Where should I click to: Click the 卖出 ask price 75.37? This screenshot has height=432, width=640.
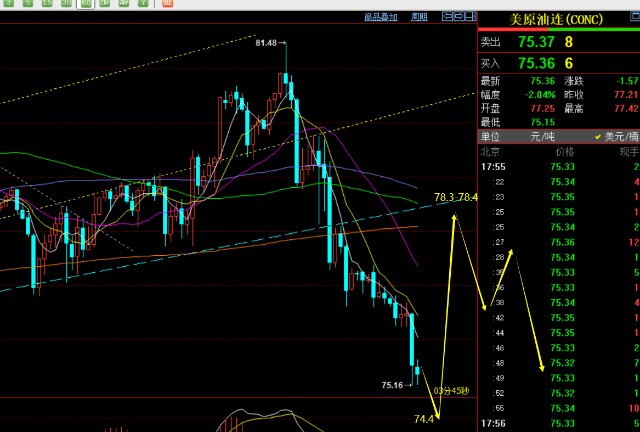pyautogui.click(x=537, y=41)
